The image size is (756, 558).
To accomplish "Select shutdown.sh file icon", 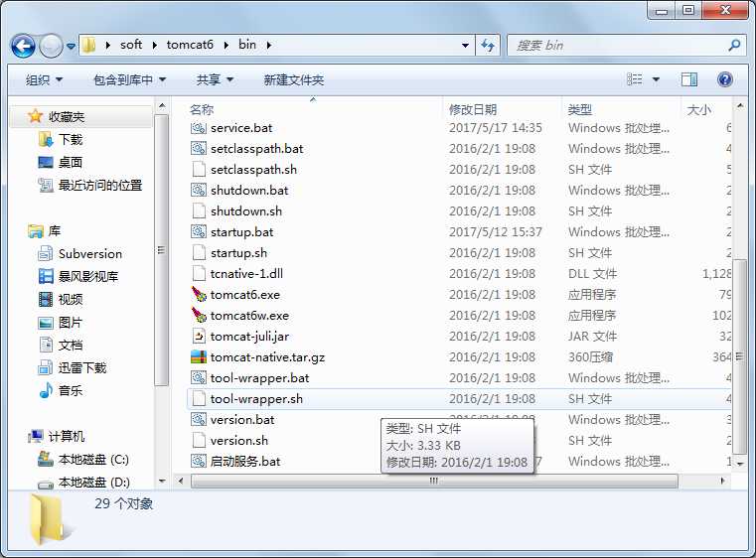I will point(198,211).
